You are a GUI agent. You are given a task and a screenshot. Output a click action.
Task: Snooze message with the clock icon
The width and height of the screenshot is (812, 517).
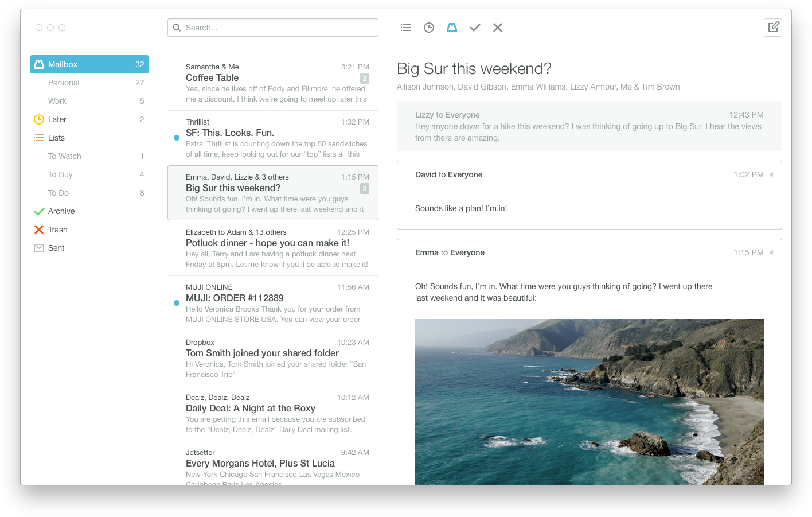click(429, 28)
